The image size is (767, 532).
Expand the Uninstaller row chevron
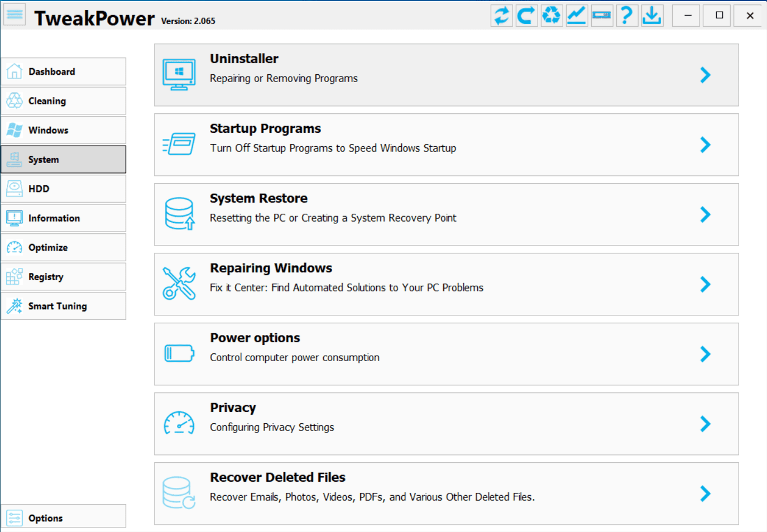coord(706,75)
